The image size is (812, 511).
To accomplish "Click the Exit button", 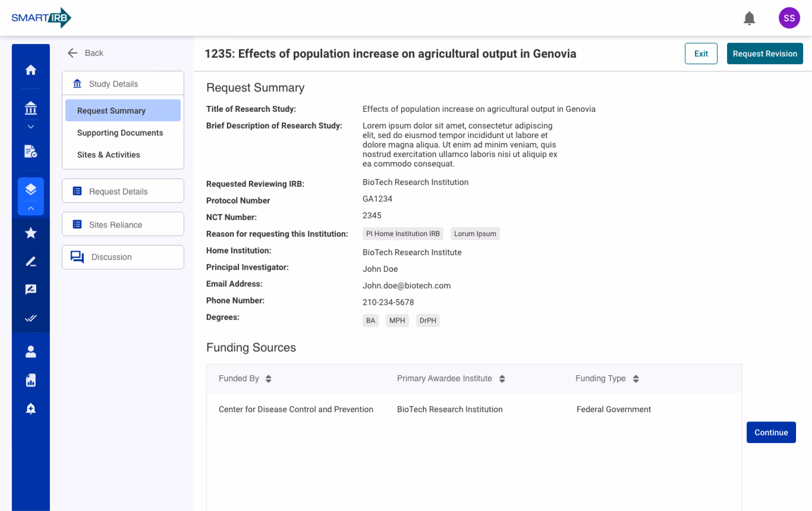I will (x=701, y=53).
